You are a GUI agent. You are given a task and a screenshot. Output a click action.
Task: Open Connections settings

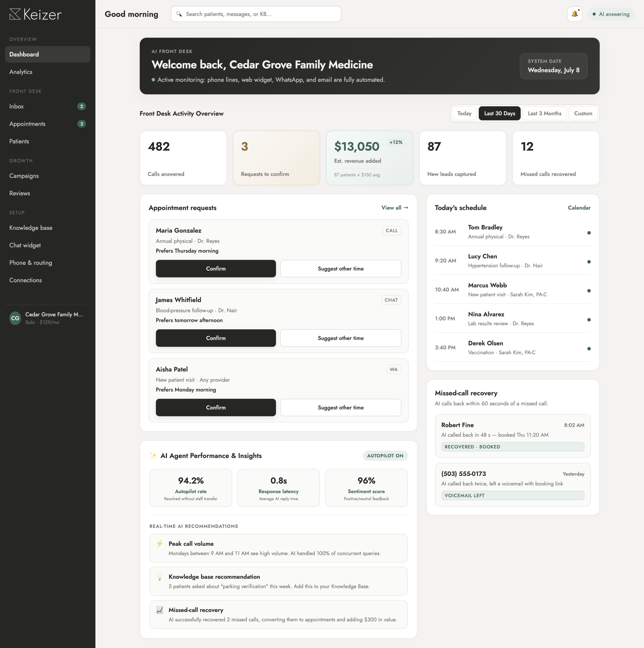coord(48,280)
